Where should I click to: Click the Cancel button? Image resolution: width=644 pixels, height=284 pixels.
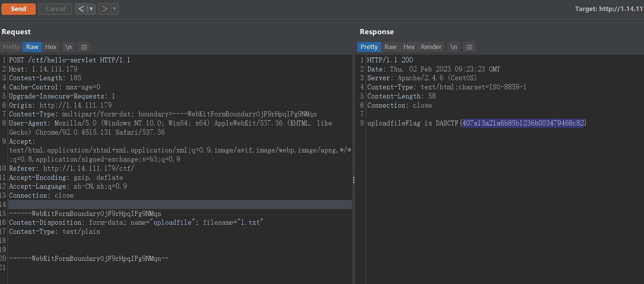(55, 9)
